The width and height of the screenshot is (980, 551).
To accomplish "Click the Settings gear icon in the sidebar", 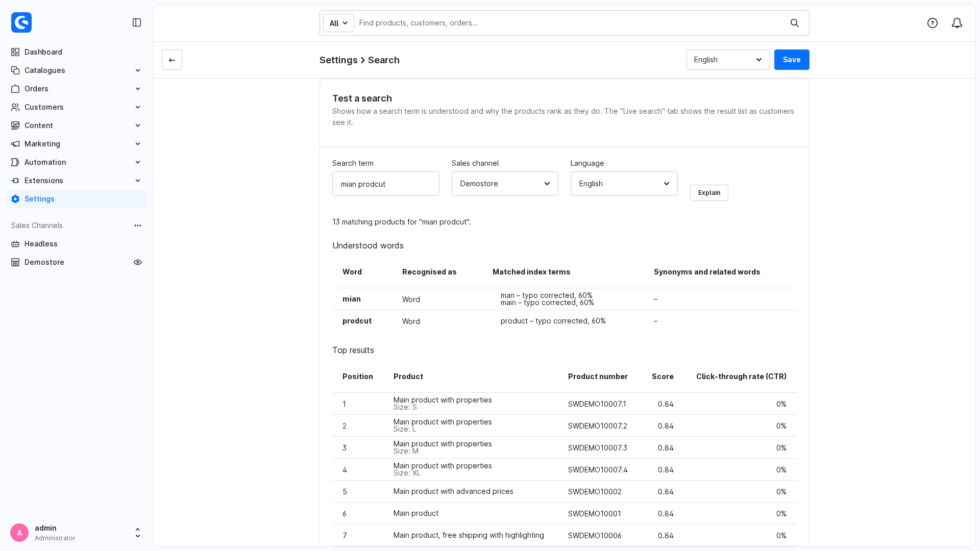I will coord(15,199).
